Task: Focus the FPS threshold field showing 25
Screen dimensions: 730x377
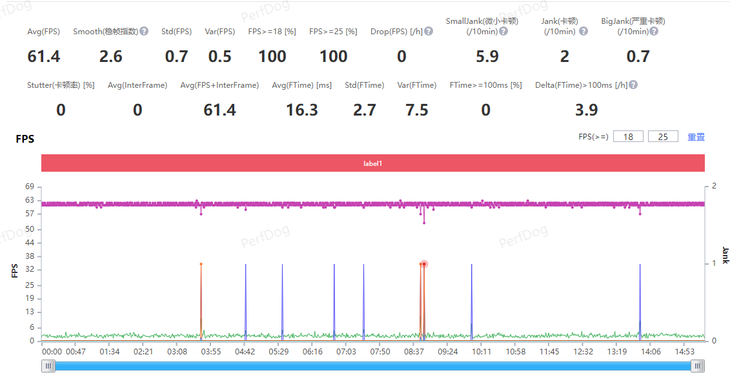Action: 663,136
